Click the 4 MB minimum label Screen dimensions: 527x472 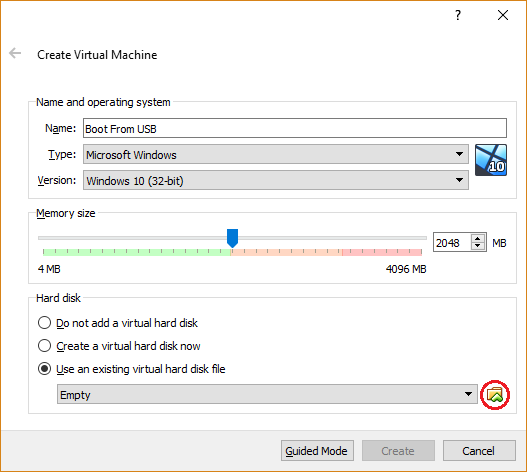click(x=49, y=269)
